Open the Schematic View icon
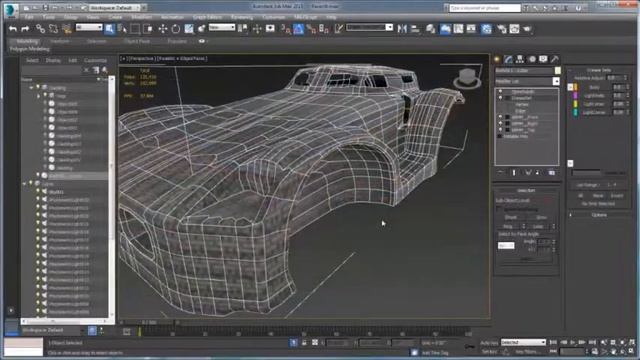Viewport: 640px width, 360px height. point(471,29)
